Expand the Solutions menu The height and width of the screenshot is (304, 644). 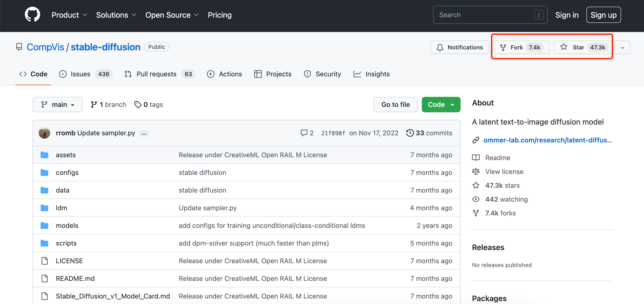click(116, 15)
